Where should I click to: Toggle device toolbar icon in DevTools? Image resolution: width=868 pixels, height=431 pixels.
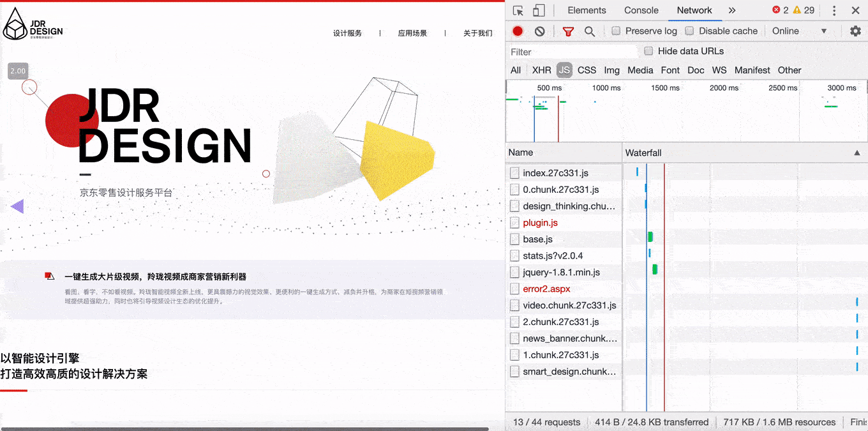click(539, 11)
